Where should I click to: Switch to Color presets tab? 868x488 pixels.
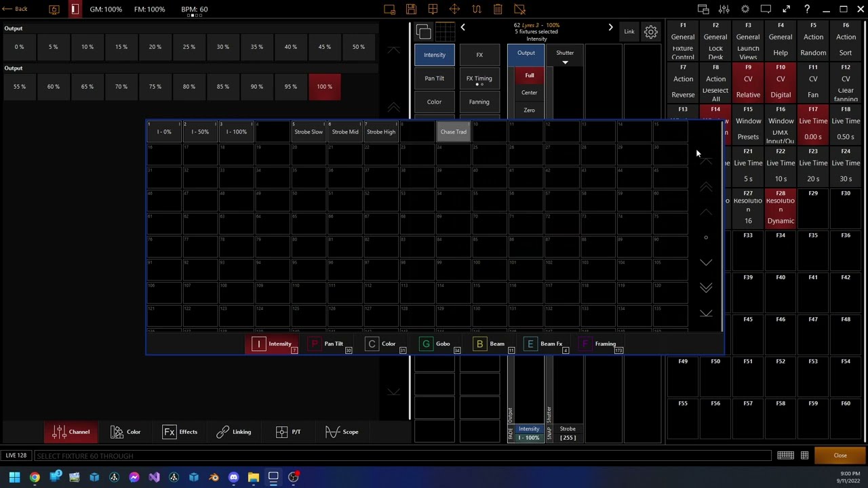380,344
